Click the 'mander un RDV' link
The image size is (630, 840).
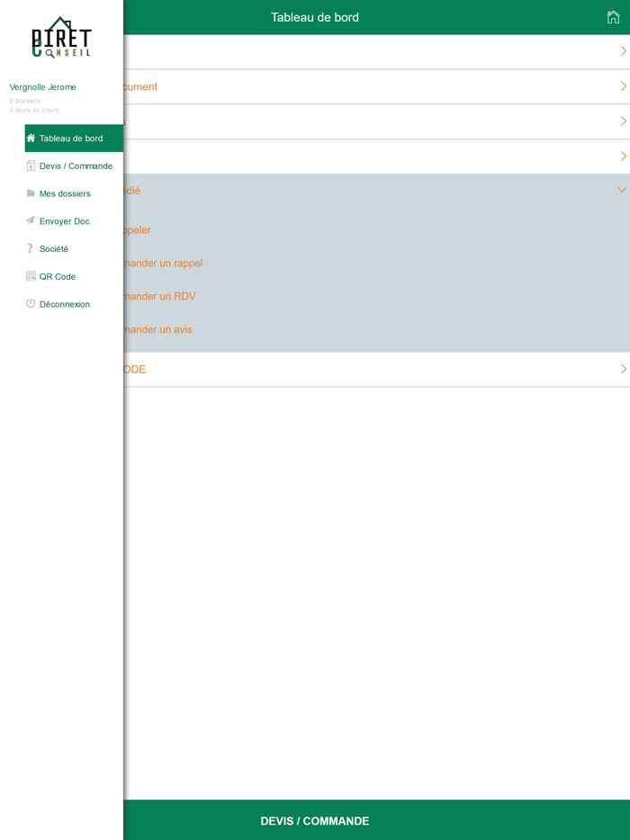tap(159, 296)
